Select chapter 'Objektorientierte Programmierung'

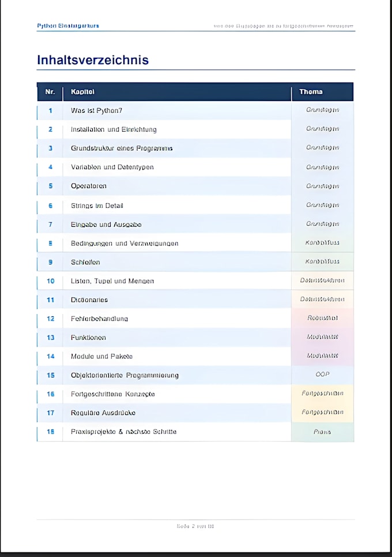click(125, 375)
